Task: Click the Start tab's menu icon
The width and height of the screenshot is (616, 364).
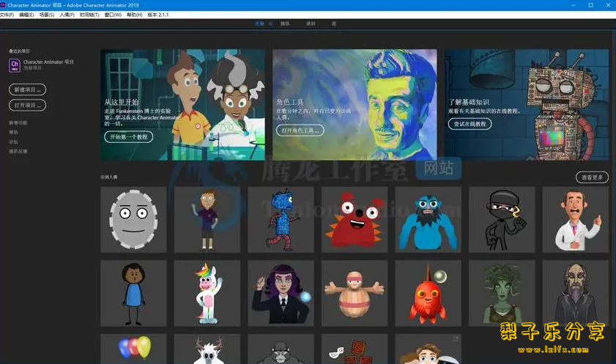Action: (271, 24)
